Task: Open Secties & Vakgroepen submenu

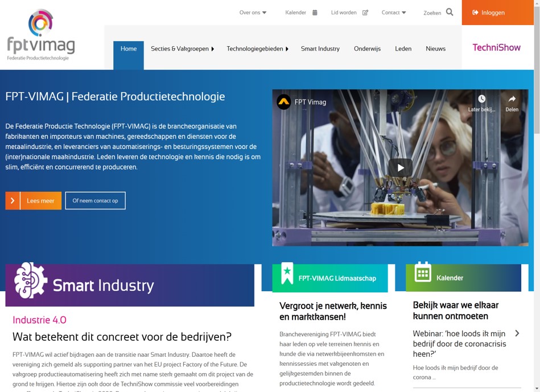Action: pos(183,48)
